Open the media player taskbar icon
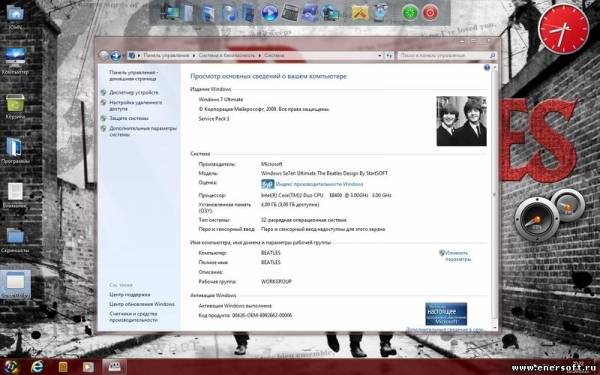 (88, 367)
